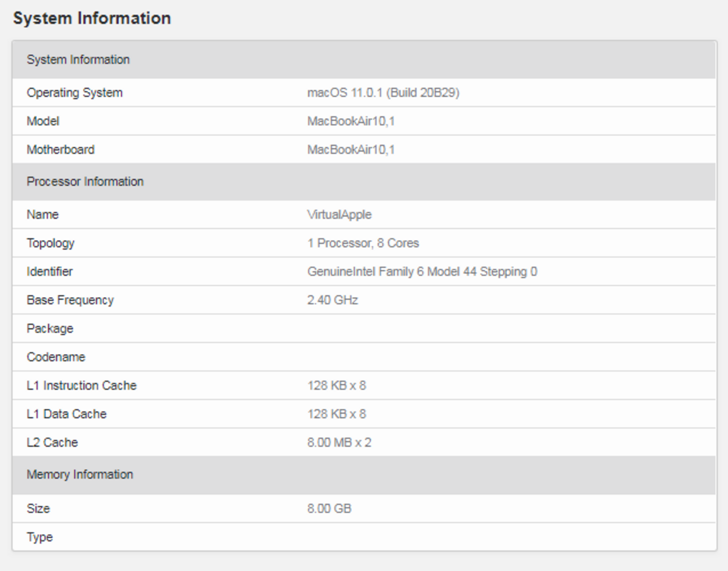Select '1 Processor, 8 Cores' value
Image resolution: width=728 pixels, height=571 pixels.
tap(363, 243)
